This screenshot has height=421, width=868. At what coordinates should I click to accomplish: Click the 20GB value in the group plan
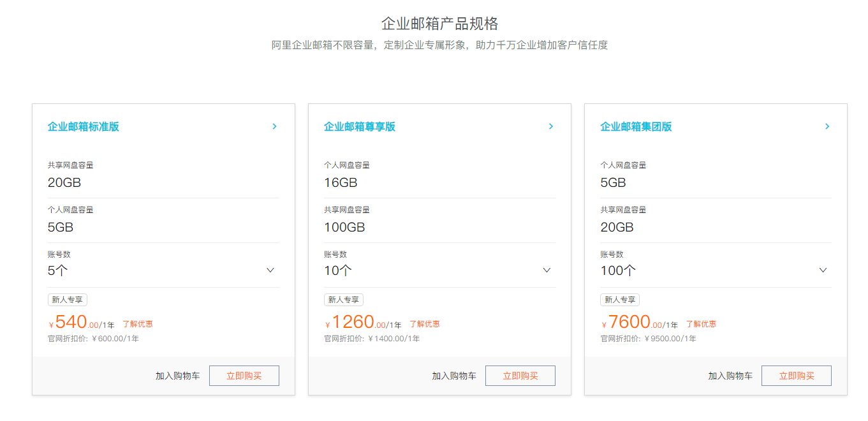[x=617, y=227]
